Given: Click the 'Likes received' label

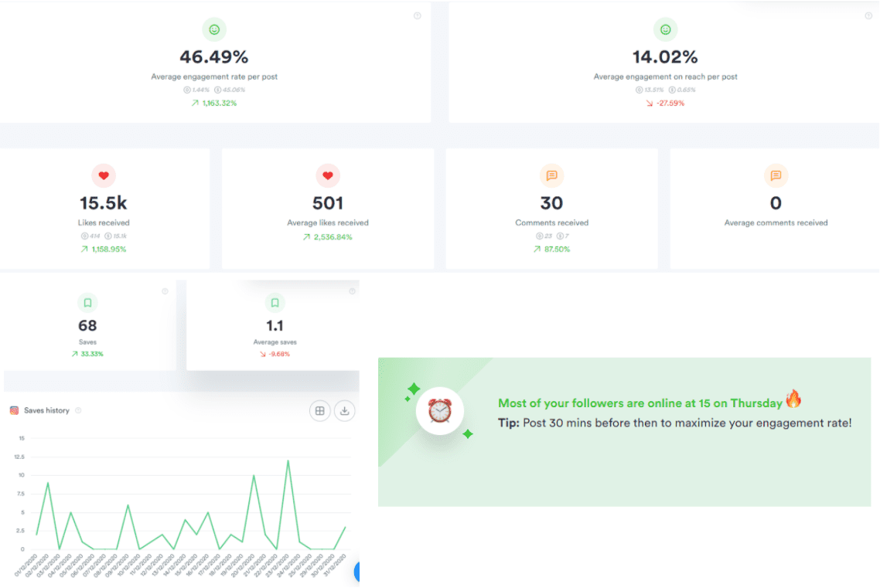Looking at the screenshot, I should point(104,223).
